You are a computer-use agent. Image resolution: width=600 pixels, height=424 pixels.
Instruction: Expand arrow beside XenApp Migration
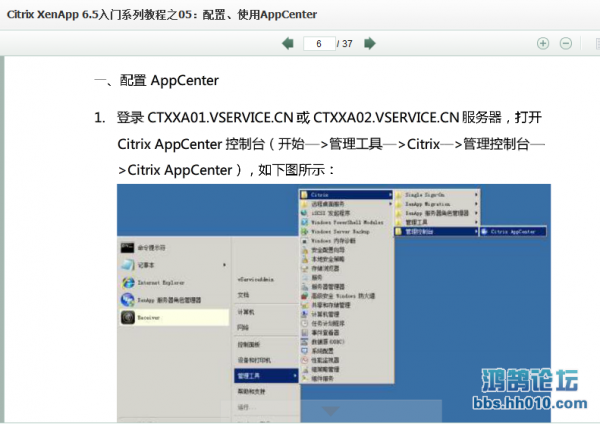click(x=476, y=204)
